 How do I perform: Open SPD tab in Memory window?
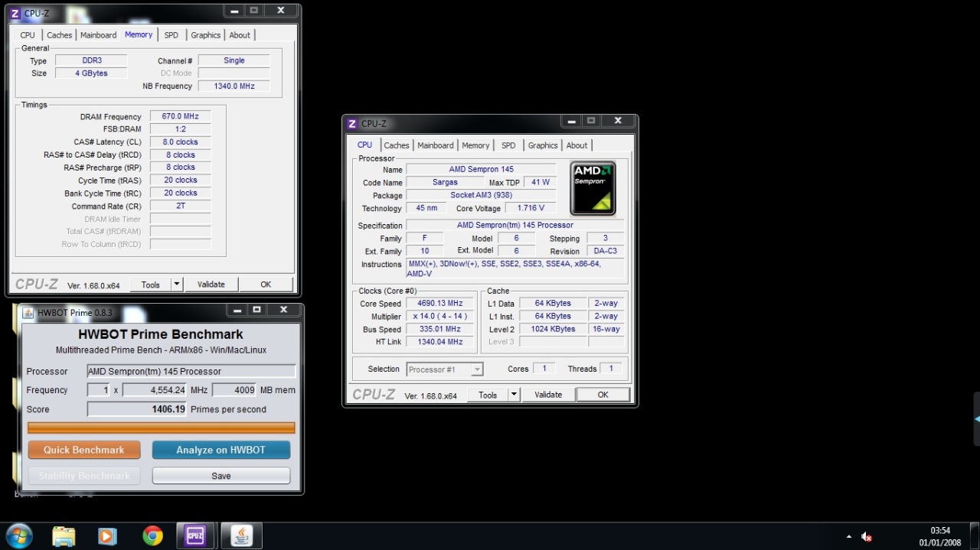[171, 35]
